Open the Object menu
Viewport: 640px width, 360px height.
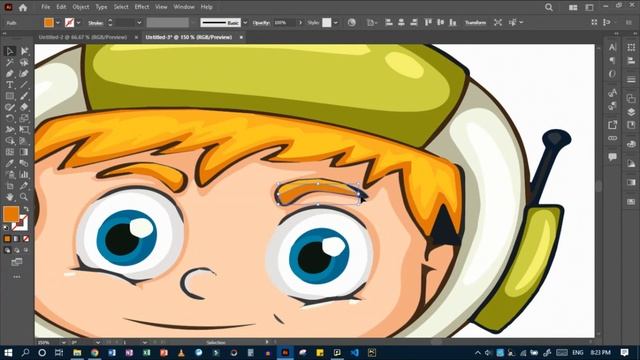(x=80, y=7)
